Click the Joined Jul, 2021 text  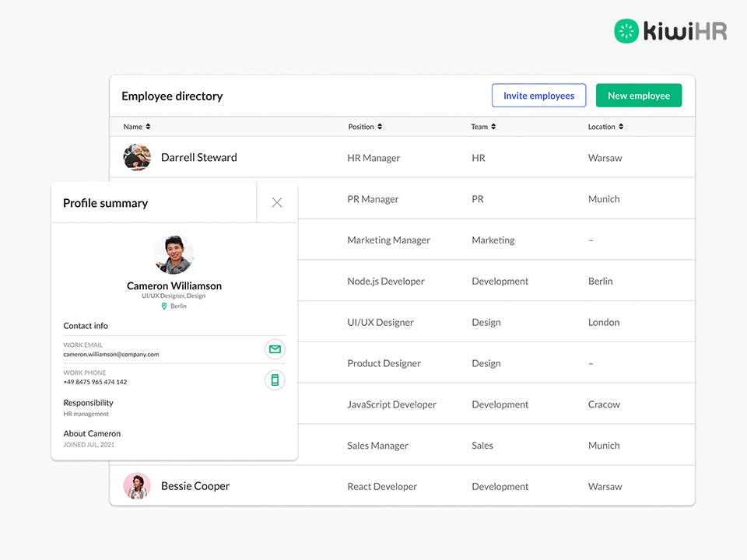(x=89, y=445)
